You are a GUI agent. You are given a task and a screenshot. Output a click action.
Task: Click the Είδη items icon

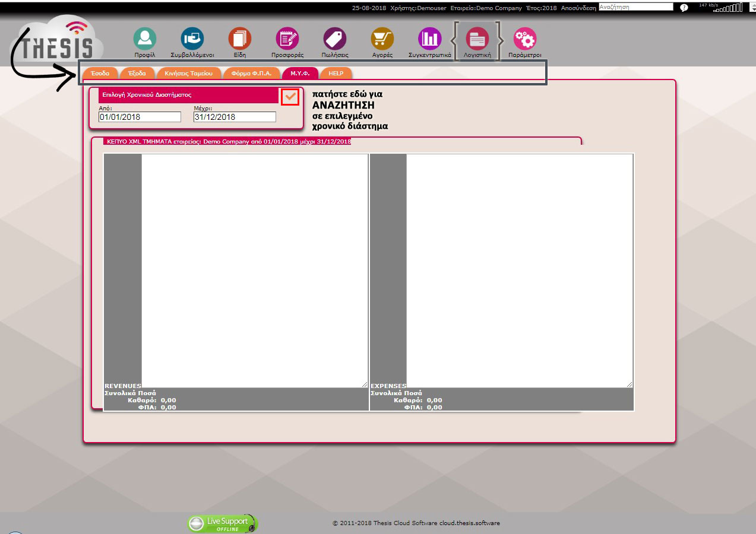pos(240,39)
